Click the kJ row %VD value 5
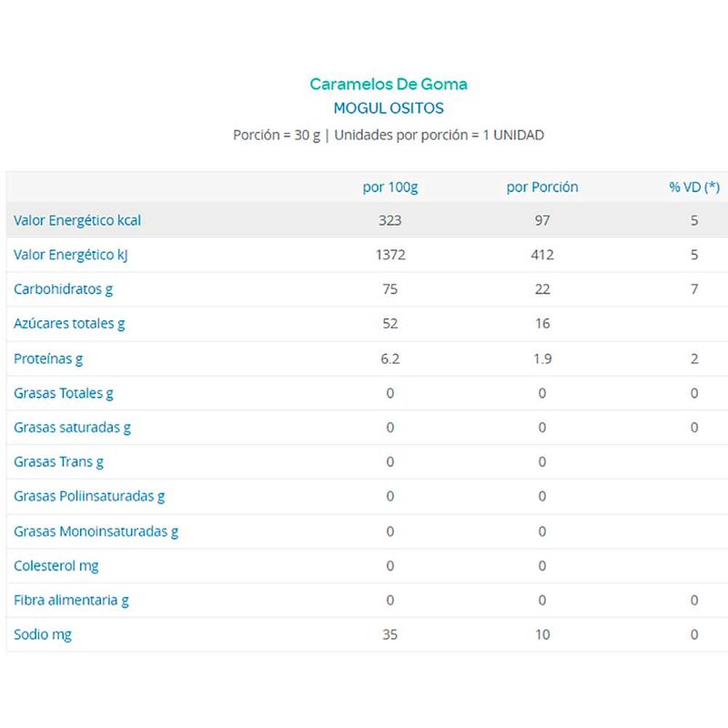Screen dimensions: 728x728 click(x=694, y=255)
